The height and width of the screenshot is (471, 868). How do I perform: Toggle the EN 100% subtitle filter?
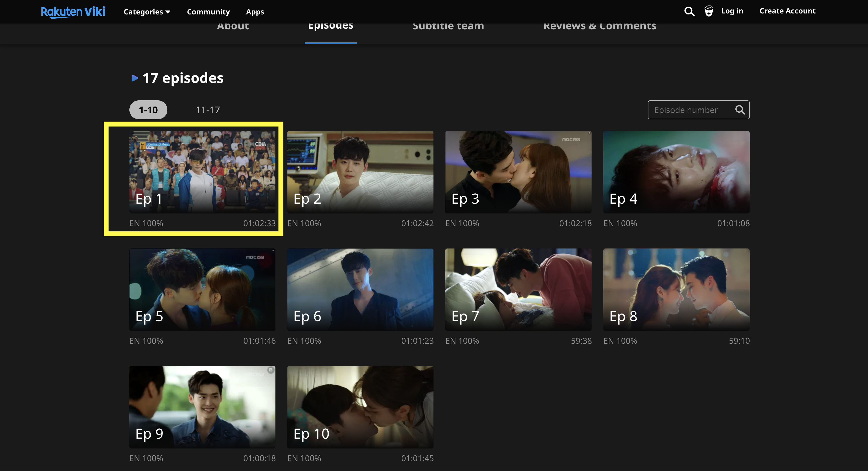click(147, 223)
